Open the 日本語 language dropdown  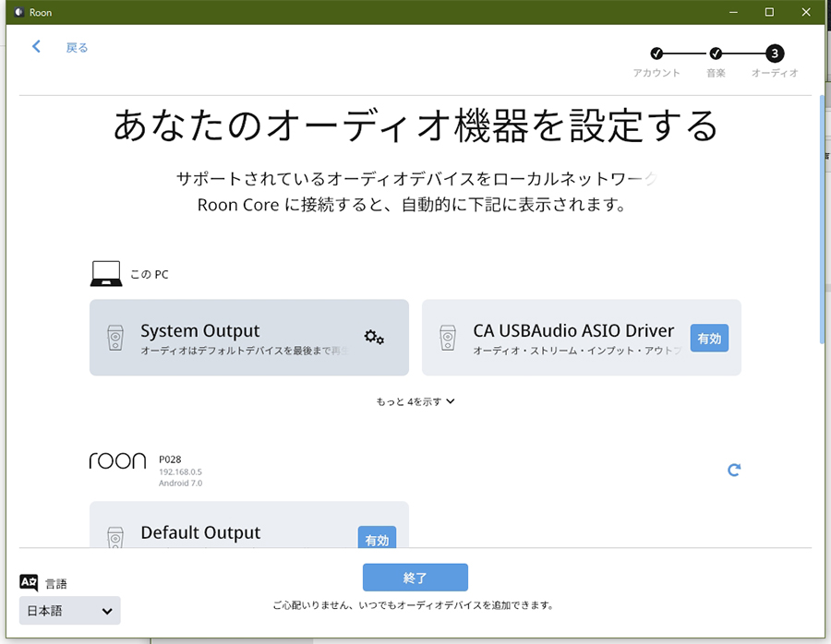70,611
